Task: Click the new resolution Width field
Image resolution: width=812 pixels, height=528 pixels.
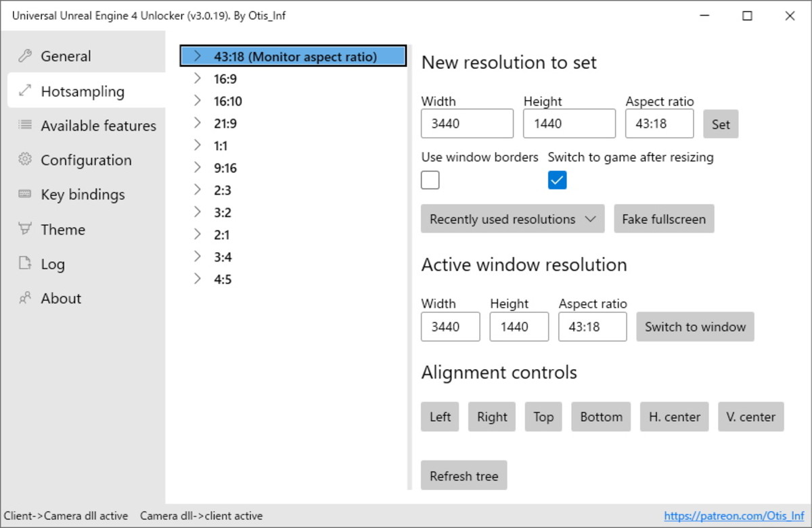Action: coord(467,124)
